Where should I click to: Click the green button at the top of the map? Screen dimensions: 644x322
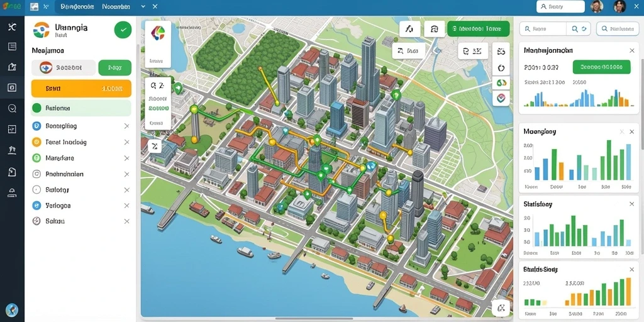pos(478,29)
